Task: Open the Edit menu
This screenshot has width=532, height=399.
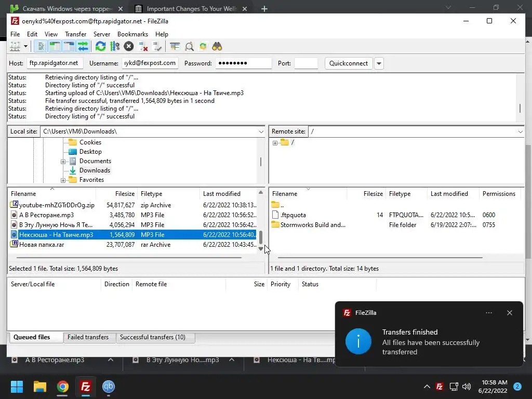Action: point(32,34)
